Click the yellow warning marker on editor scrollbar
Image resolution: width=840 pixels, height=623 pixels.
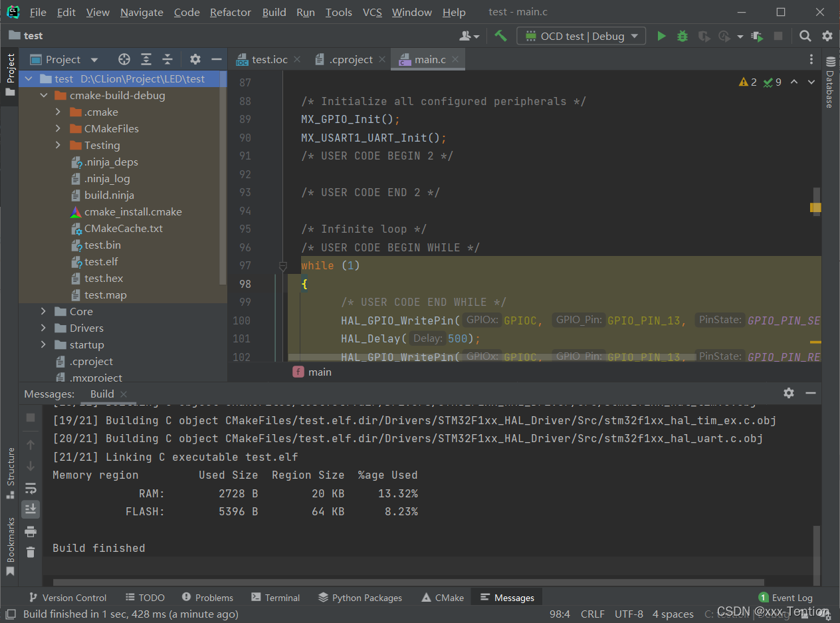click(815, 207)
